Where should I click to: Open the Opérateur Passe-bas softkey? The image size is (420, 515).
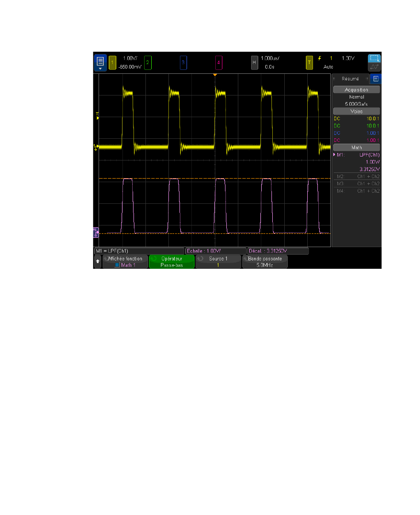[172, 262]
